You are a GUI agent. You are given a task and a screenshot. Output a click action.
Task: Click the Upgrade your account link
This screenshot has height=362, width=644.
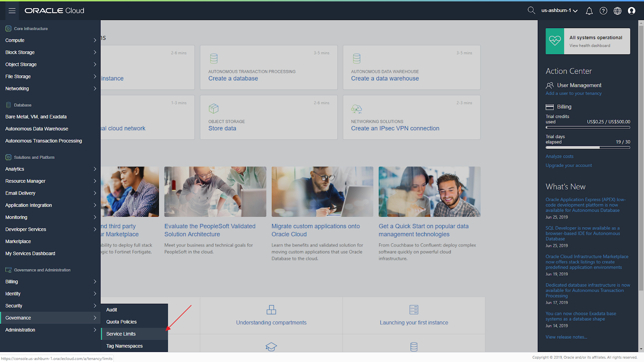(x=568, y=165)
